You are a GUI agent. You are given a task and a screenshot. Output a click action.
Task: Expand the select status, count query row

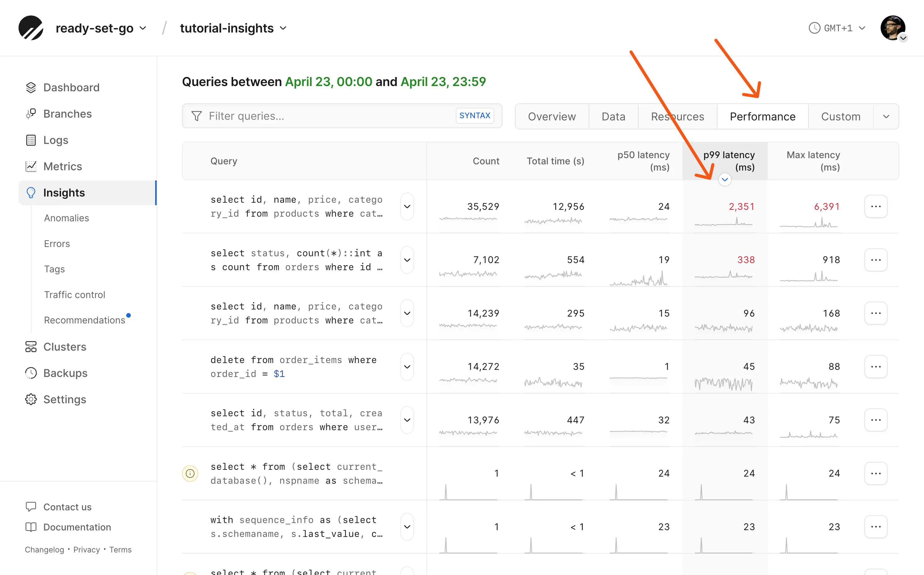pos(407,260)
